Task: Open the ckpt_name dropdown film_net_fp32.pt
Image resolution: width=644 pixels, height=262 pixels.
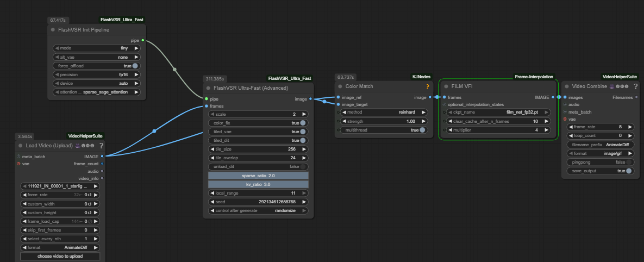Action: 498,112
